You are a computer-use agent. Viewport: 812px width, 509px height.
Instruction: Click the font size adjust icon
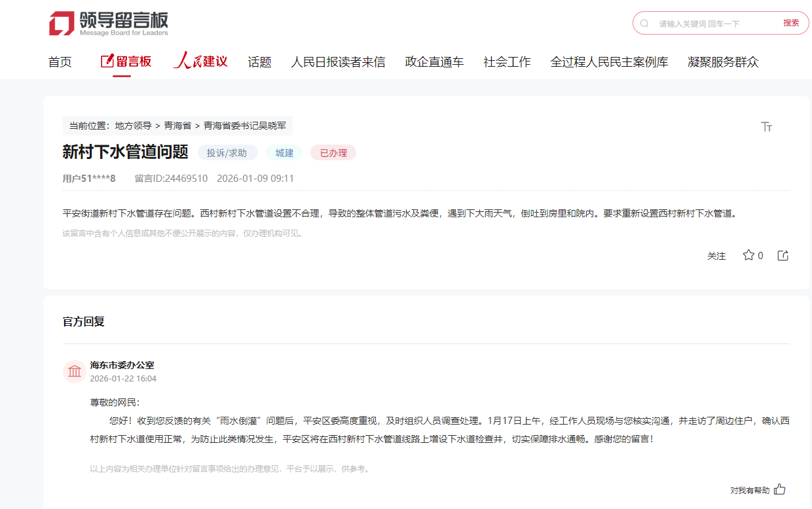(767, 127)
